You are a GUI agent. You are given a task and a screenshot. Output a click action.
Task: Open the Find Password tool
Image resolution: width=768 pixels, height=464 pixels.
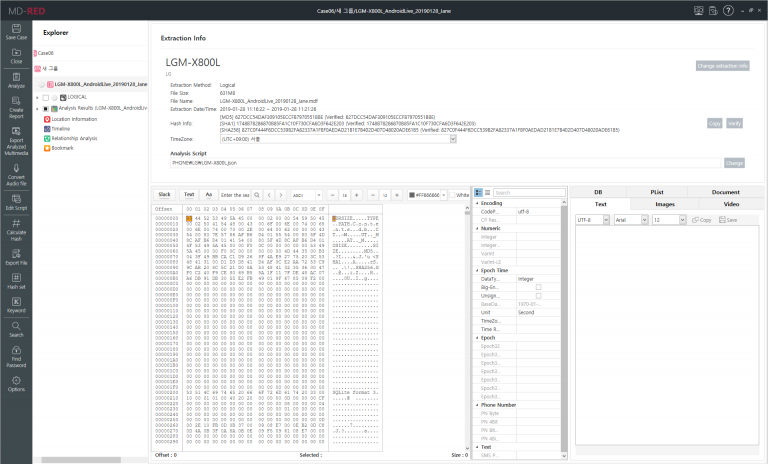[16, 356]
